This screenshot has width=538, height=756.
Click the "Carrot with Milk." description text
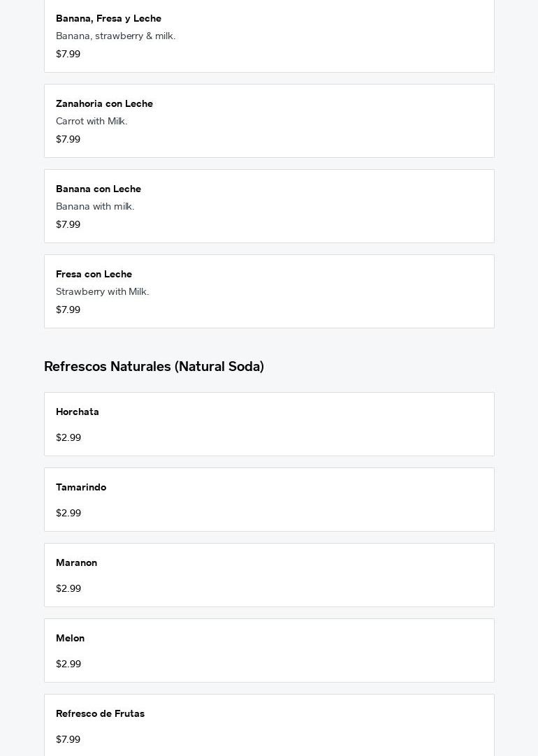[x=92, y=122]
